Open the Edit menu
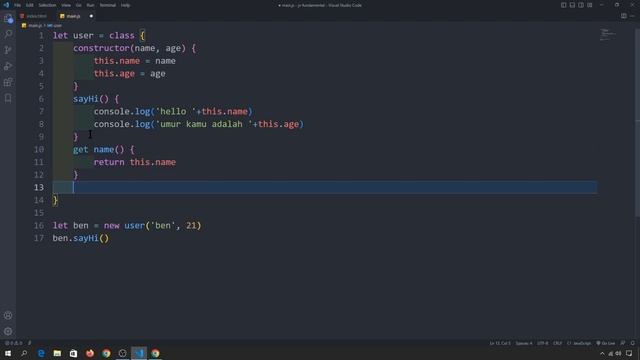Screen dimensions: 640x360 30,5
